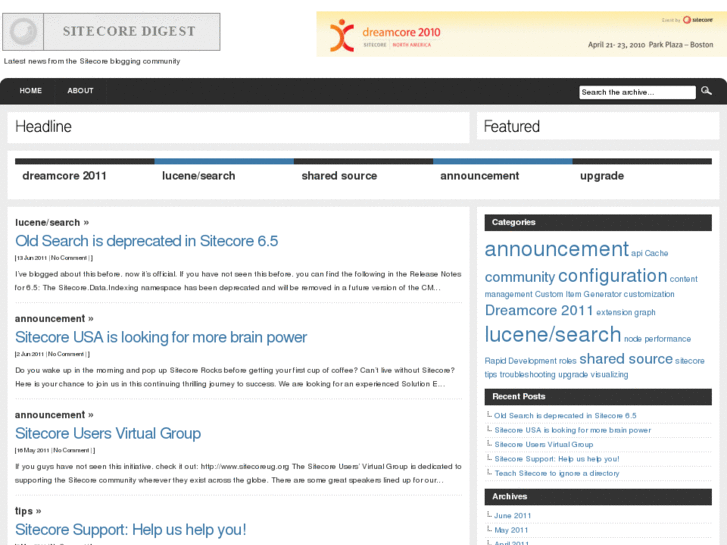Image resolution: width=727 pixels, height=545 pixels.
Task: Open recent post 'Sitecore Support: Help us help you!'
Action: (x=557, y=459)
